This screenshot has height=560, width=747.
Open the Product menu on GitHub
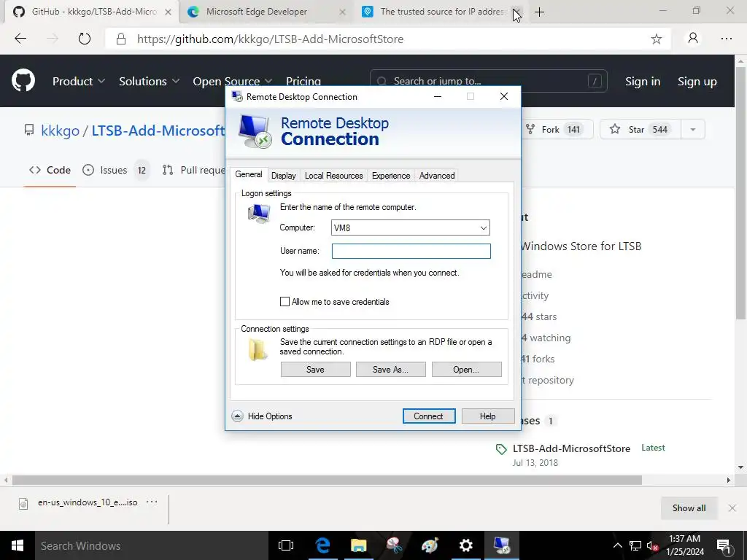click(79, 81)
